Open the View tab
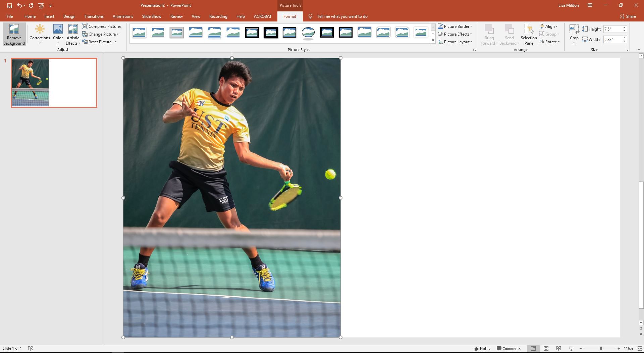 click(x=196, y=16)
